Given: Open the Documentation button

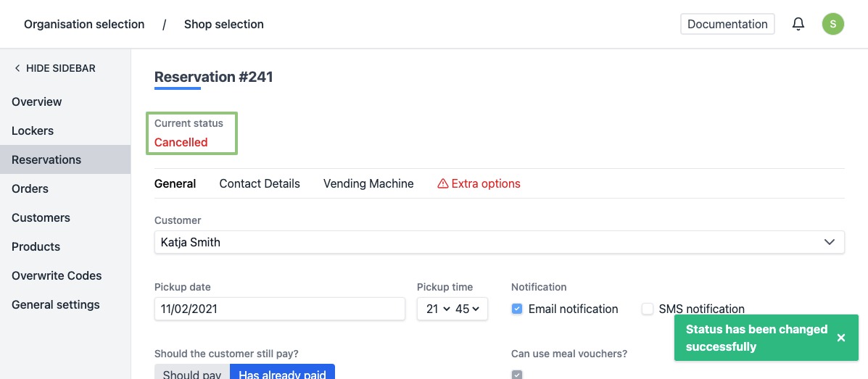Looking at the screenshot, I should (727, 24).
